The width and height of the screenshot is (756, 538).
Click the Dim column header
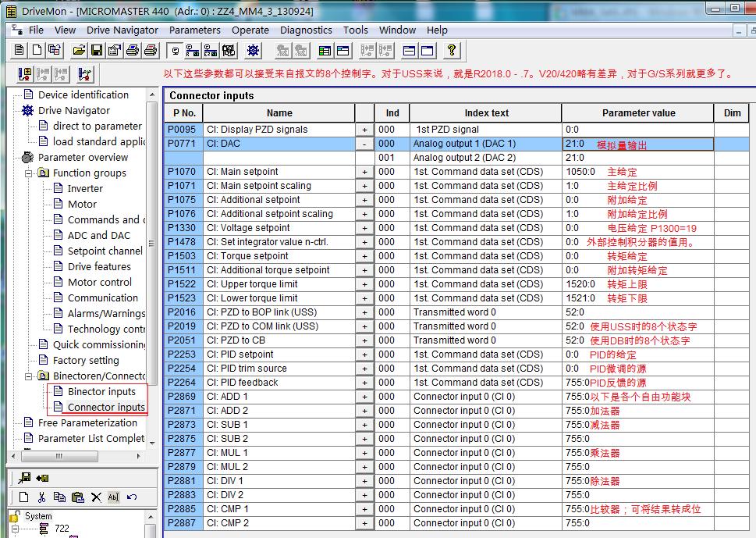pyautogui.click(x=732, y=113)
